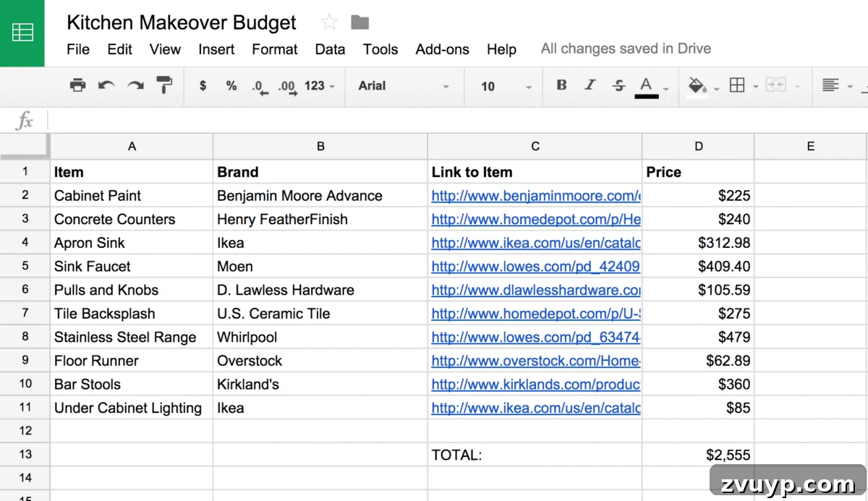This screenshot has height=501, width=868.
Task: Open the kirklands.com link
Action: click(x=536, y=384)
